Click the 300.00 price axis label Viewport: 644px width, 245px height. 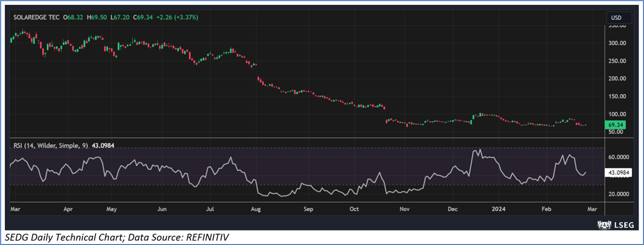(617, 43)
